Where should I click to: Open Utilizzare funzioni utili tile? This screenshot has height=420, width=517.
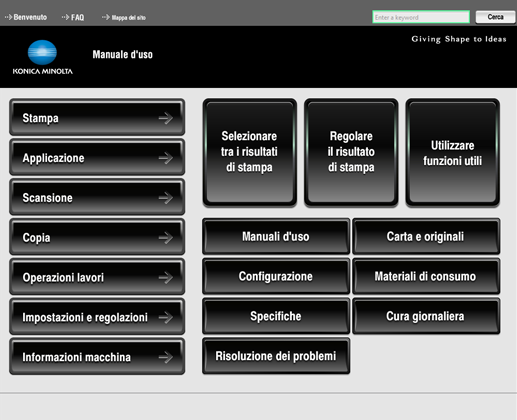point(452,152)
